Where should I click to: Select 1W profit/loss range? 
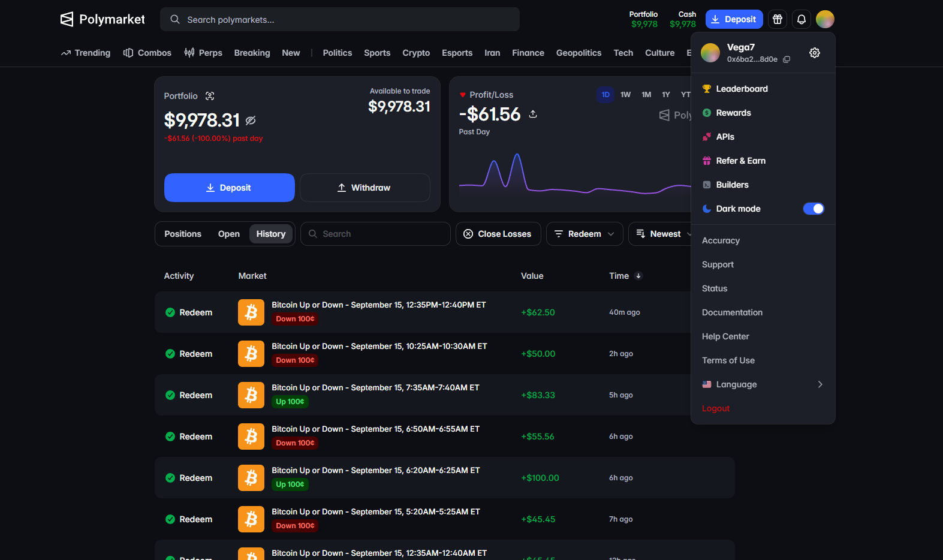(625, 95)
